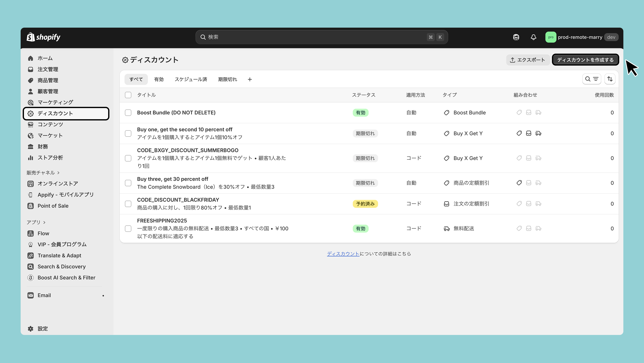Click the Boost AI Search & Filter icon
Screen dimensions: 644x363
[31, 278]
